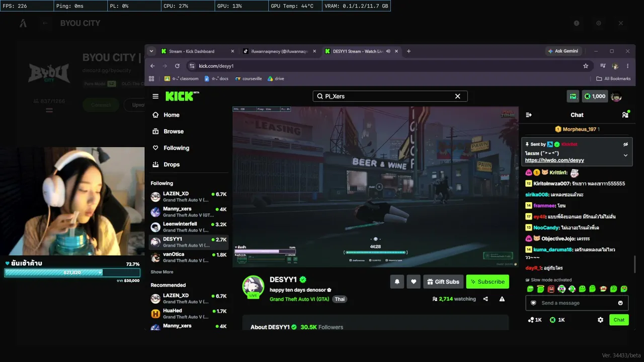The width and height of the screenshot is (644, 362).
Task: Bookmark this page with the star
Action: [x=586, y=66]
